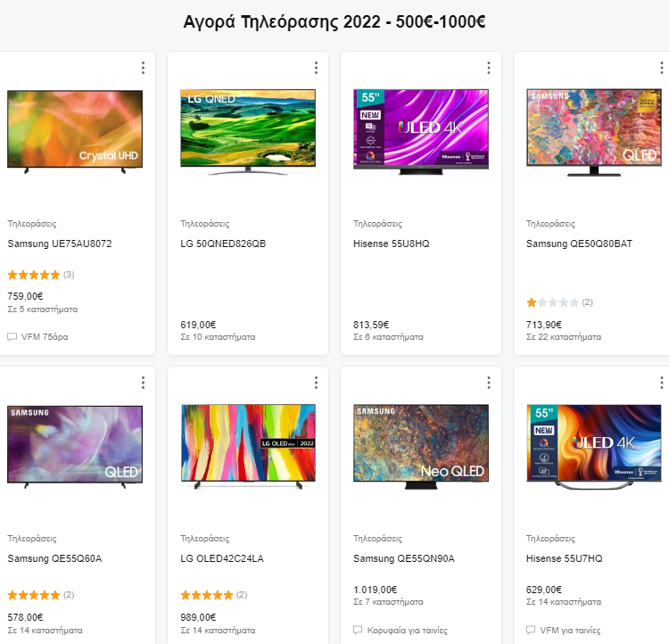Open Hisense 55U8HQ product title
Screen dimensions: 669x644
click(392, 244)
